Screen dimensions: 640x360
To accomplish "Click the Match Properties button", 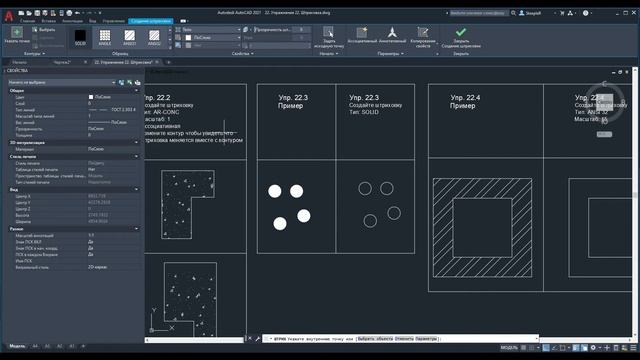I will click(x=423, y=37).
